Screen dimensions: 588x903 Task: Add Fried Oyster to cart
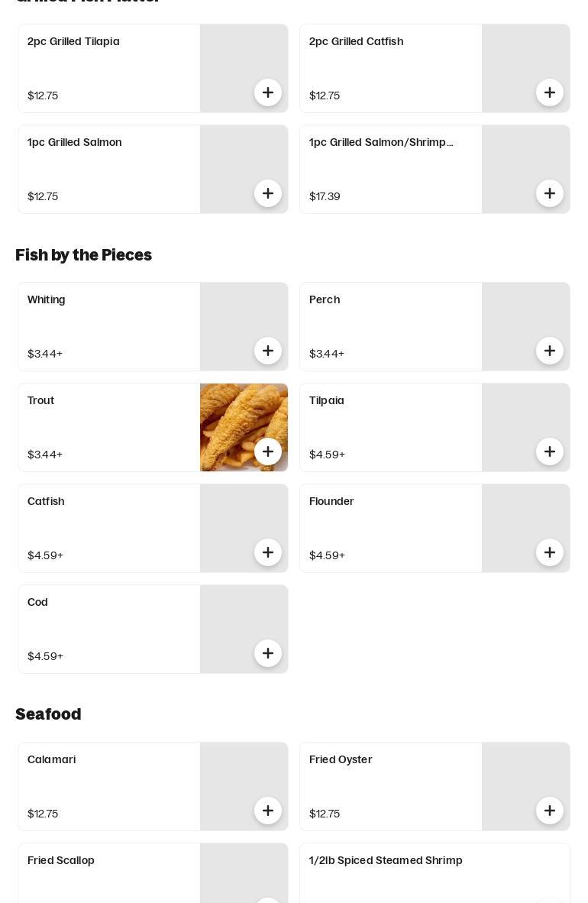[x=550, y=811]
